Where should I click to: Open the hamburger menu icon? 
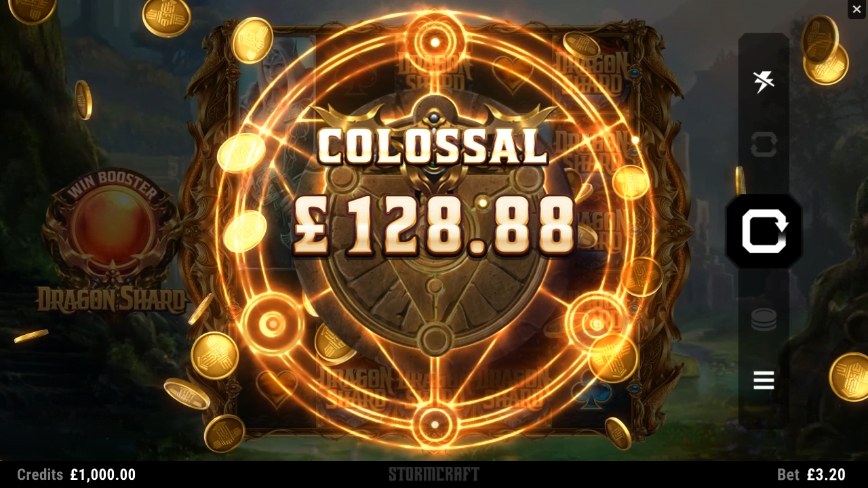point(764,380)
